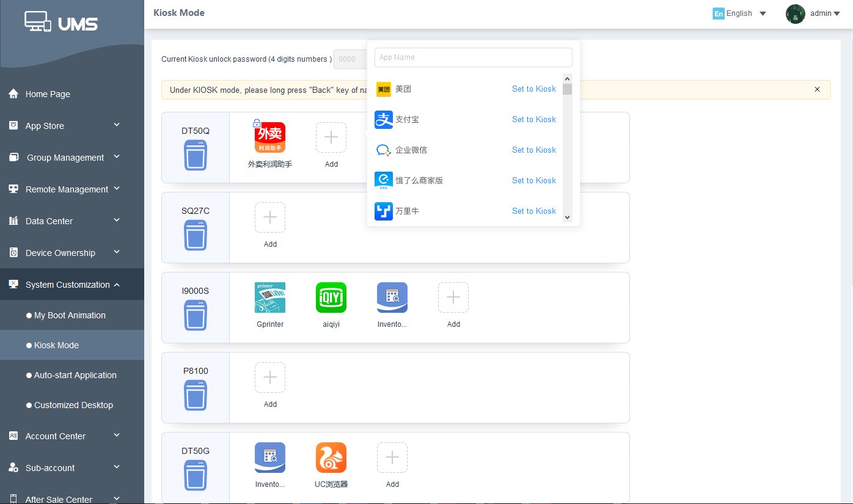Click the Sub-account user icon

coord(13,468)
